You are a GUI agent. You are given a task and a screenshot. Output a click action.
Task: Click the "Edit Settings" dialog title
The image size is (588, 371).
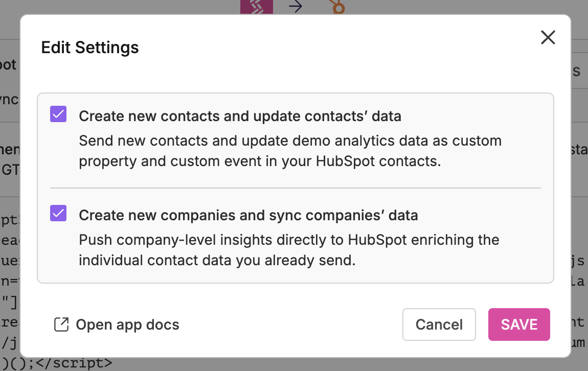point(90,48)
